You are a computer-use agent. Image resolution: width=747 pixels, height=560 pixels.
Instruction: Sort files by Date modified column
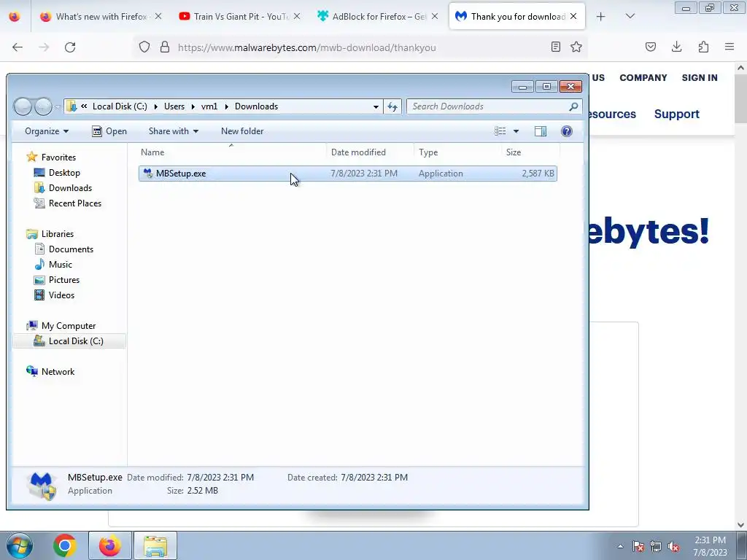370,152
